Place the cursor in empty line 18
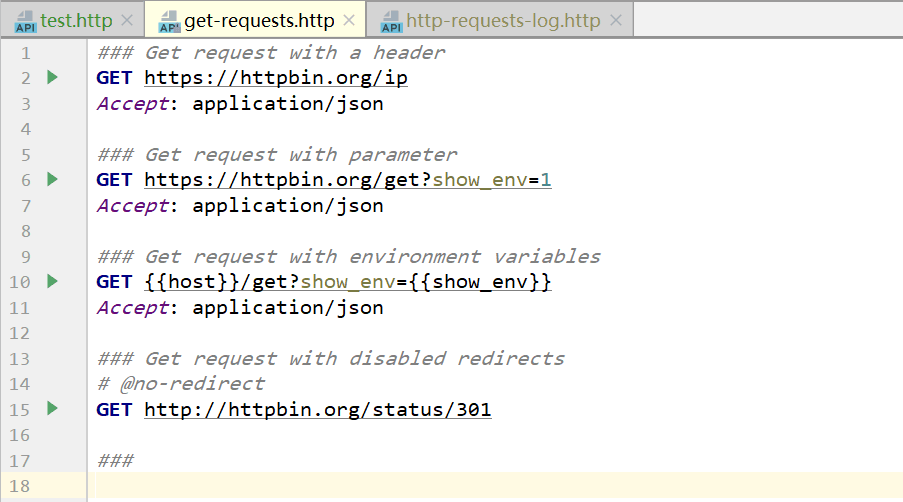The height and width of the screenshot is (502, 903). 495,485
